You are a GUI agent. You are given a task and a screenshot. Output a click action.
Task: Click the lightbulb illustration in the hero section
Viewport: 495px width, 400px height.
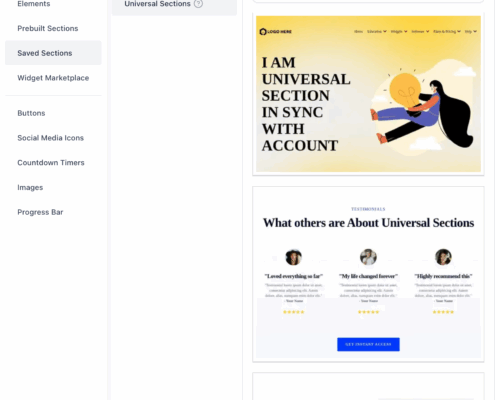[405, 90]
